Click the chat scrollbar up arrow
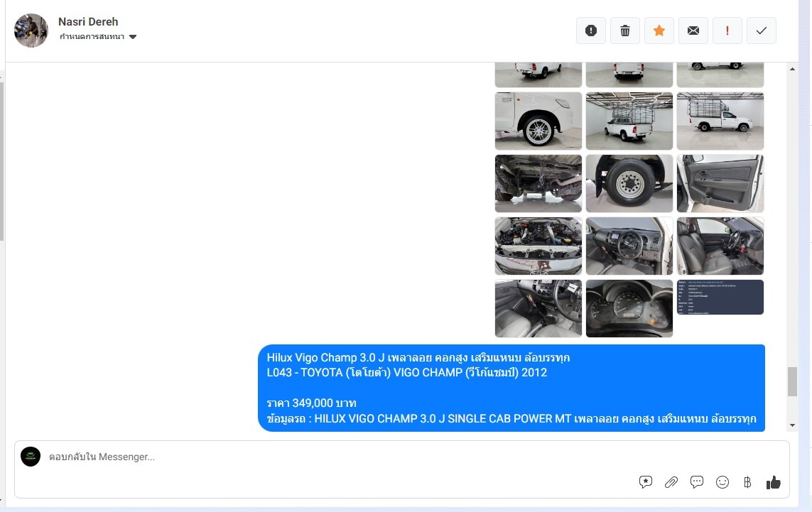 pos(792,68)
